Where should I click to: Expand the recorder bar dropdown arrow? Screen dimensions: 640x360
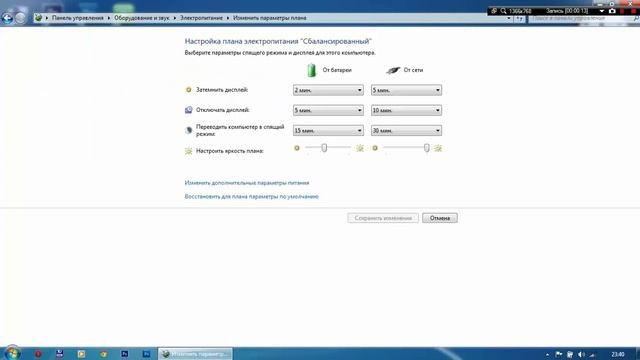tap(602, 11)
